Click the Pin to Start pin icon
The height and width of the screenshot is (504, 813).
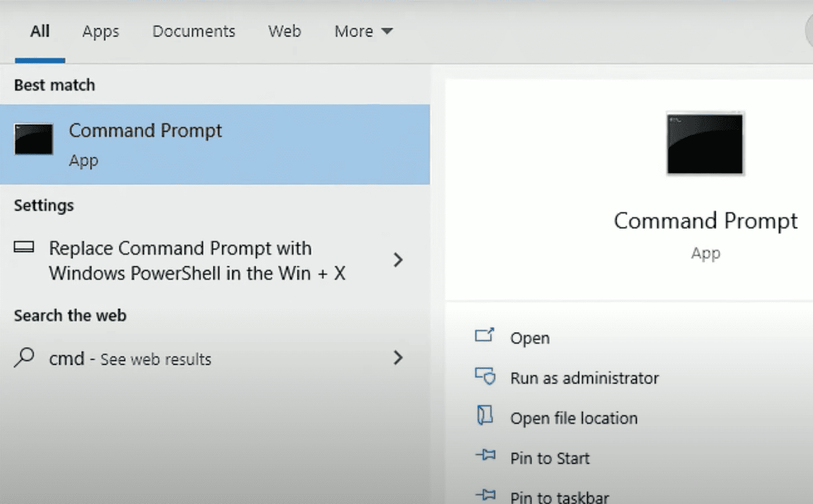click(x=486, y=455)
